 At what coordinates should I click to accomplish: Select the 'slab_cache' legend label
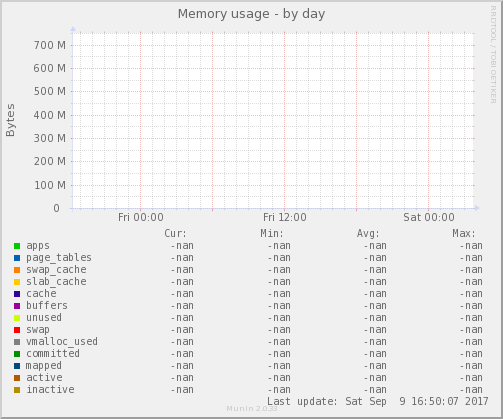tap(56, 282)
